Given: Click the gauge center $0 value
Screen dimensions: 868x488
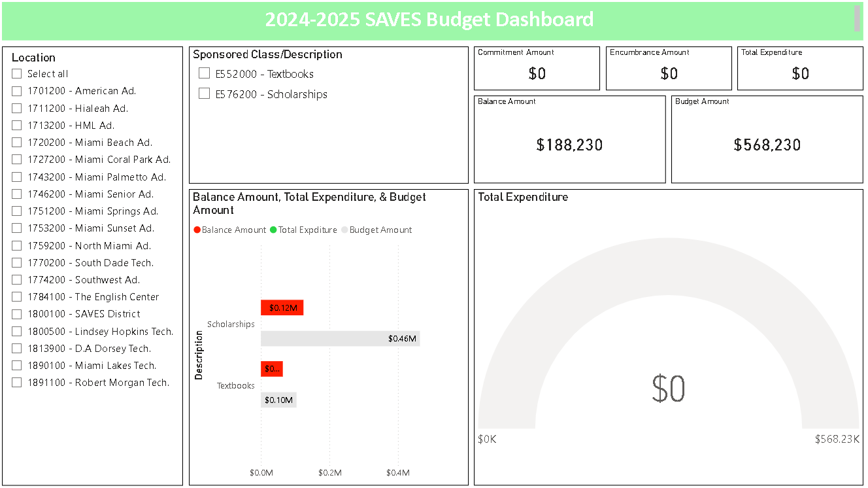Looking at the screenshot, I should point(668,389).
